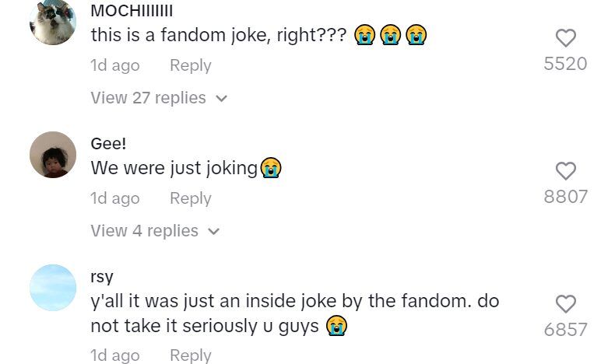The width and height of the screenshot is (608, 364).
Task: Reply to MOCHIIIIIII's comment
Action: 190,65
